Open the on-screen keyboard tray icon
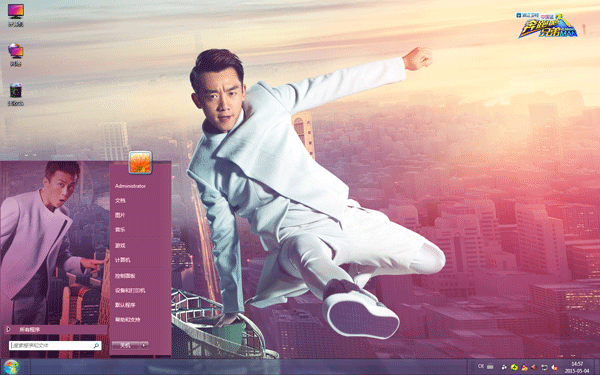Screen dimensions: 600x375 [x=490, y=367]
